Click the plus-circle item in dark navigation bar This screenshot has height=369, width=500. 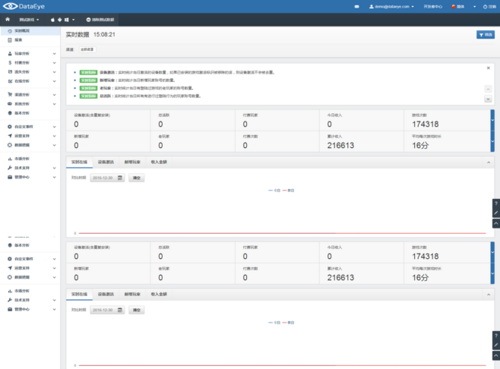coord(100,20)
